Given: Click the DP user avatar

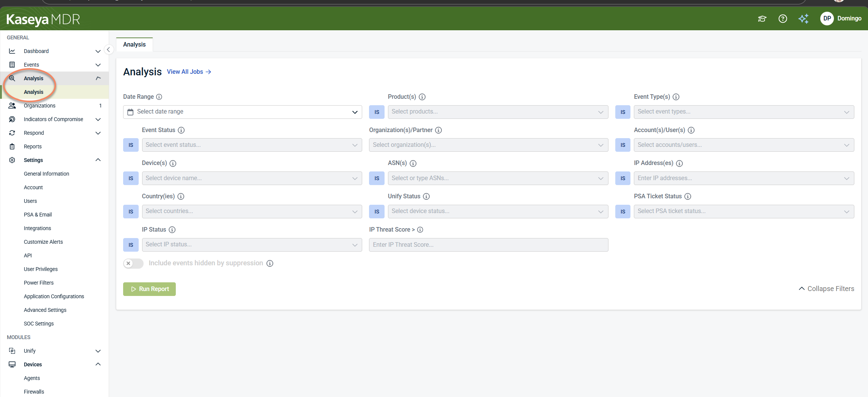Looking at the screenshot, I should pos(827,18).
